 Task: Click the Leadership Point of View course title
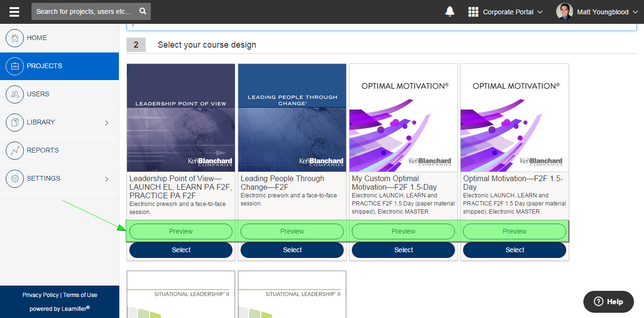click(181, 187)
